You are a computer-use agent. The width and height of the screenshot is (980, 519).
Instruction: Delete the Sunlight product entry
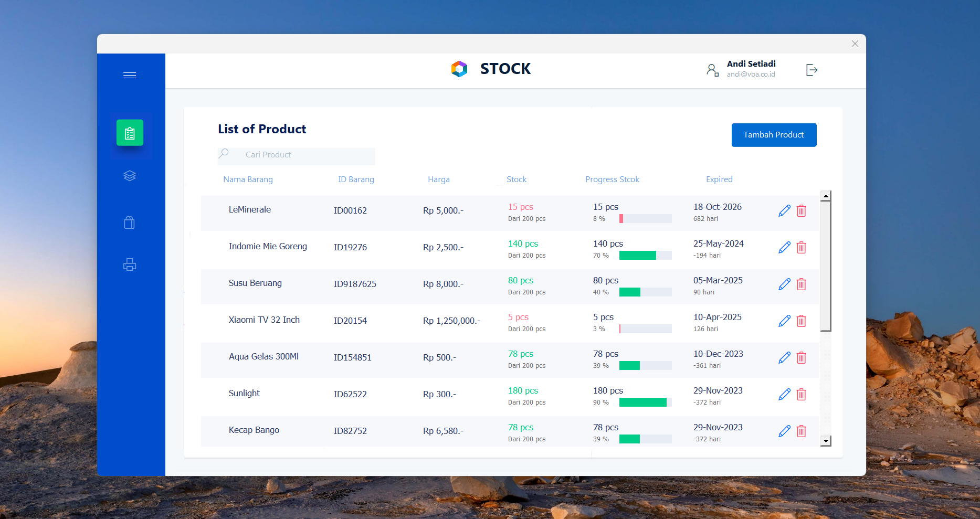coord(801,395)
